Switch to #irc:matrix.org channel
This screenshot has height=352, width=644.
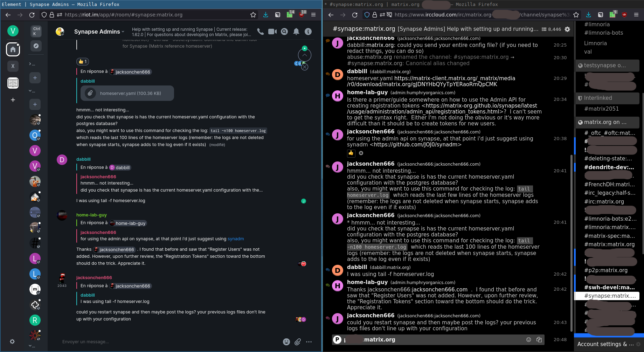[x=604, y=202]
